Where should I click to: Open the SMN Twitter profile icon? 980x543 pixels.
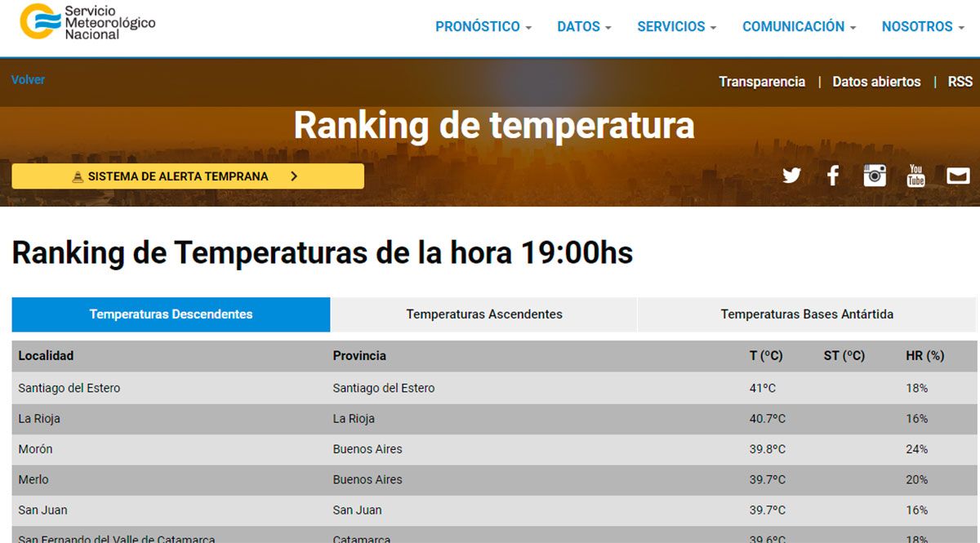(x=791, y=175)
